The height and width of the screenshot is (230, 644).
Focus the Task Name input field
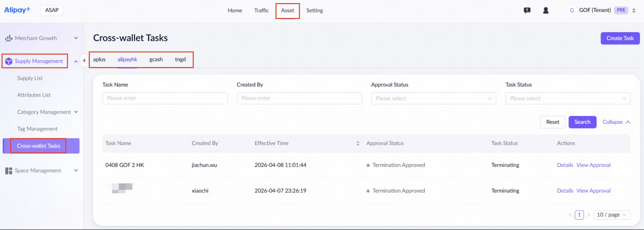tap(165, 98)
